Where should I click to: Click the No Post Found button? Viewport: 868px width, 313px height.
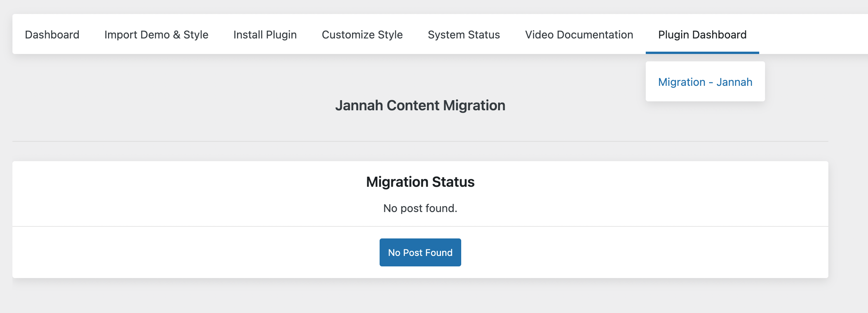(x=420, y=252)
